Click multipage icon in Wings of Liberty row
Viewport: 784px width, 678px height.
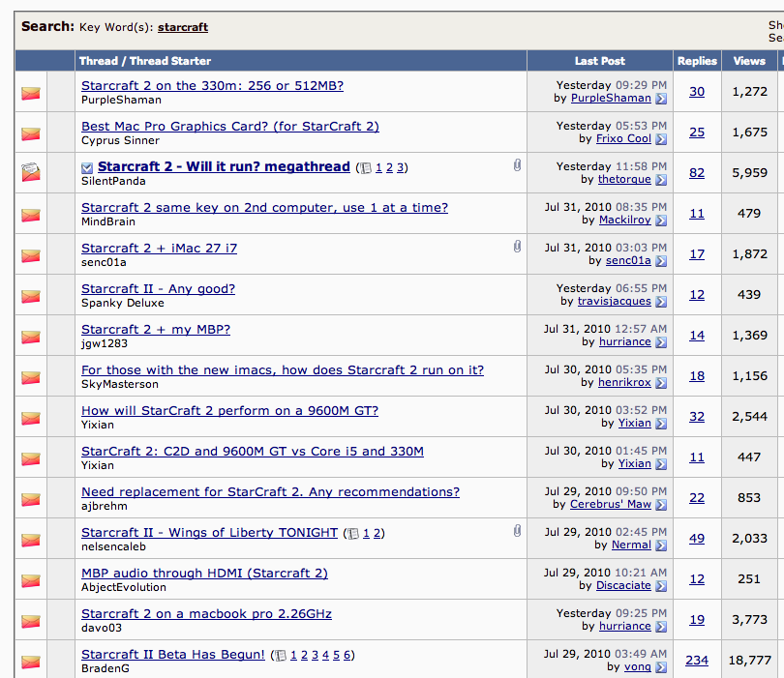pyautogui.click(x=353, y=534)
